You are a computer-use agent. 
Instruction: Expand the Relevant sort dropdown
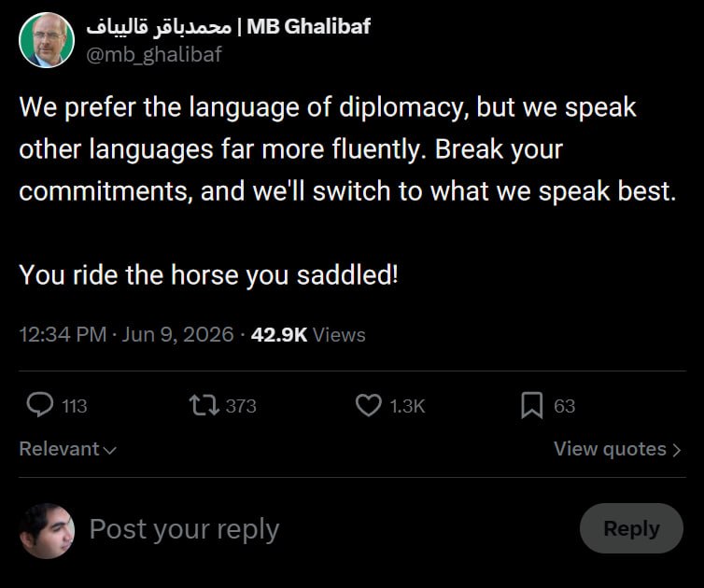68,449
